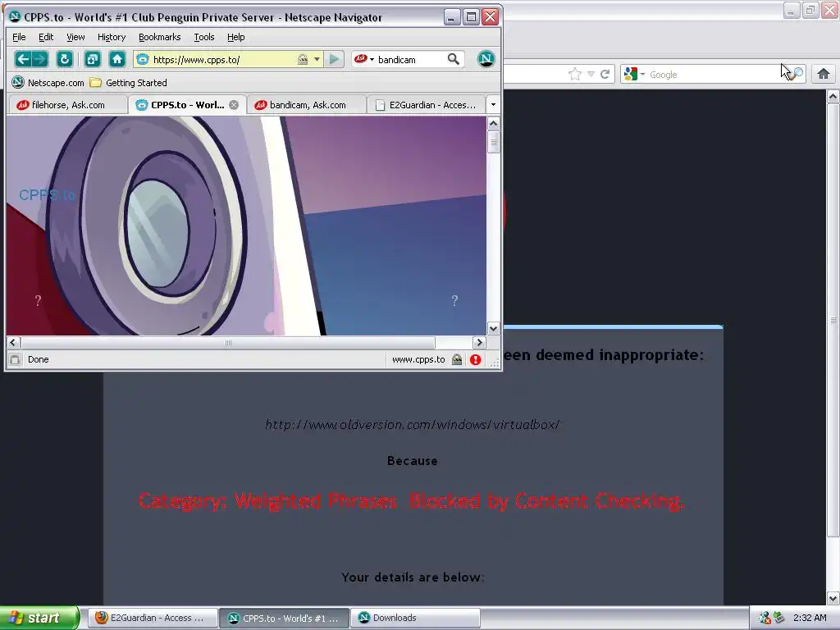Go back using Netscape's Back arrow
840x630 pixels.
[22, 59]
